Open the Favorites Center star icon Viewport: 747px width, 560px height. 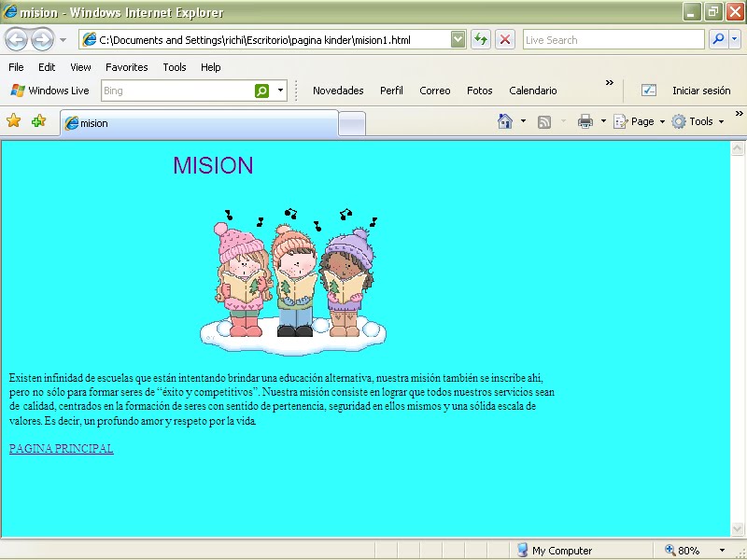[x=14, y=121]
